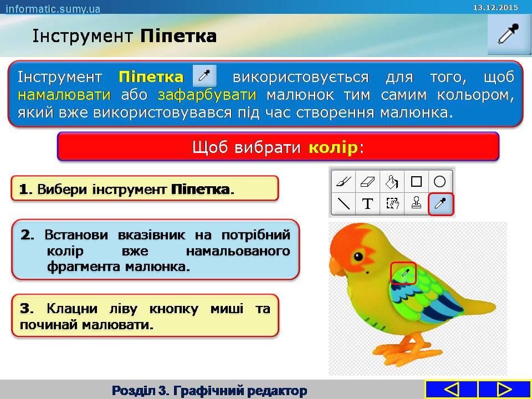Choose the Rectangle shape tool
Viewport: 532px width, 399px height.
click(x=416, y=181)
